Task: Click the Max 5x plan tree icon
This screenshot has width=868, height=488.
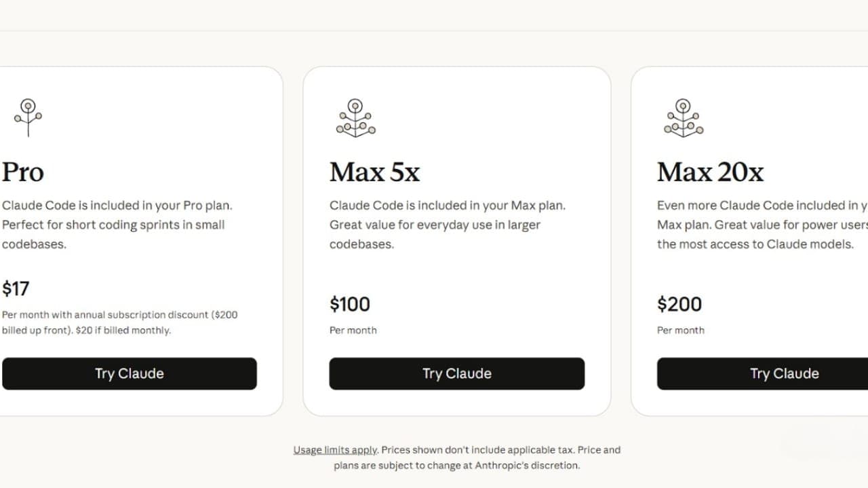Action: pos(355,117)
